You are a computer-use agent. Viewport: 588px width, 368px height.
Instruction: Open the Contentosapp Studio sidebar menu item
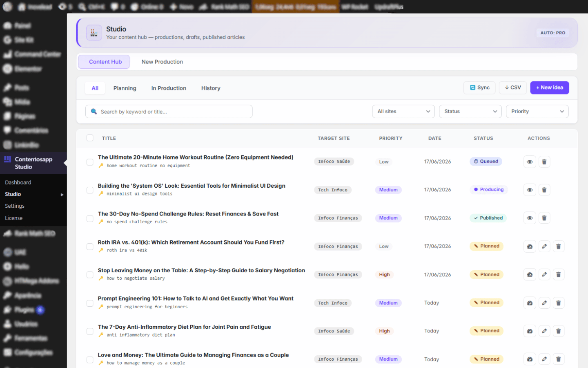33,163
